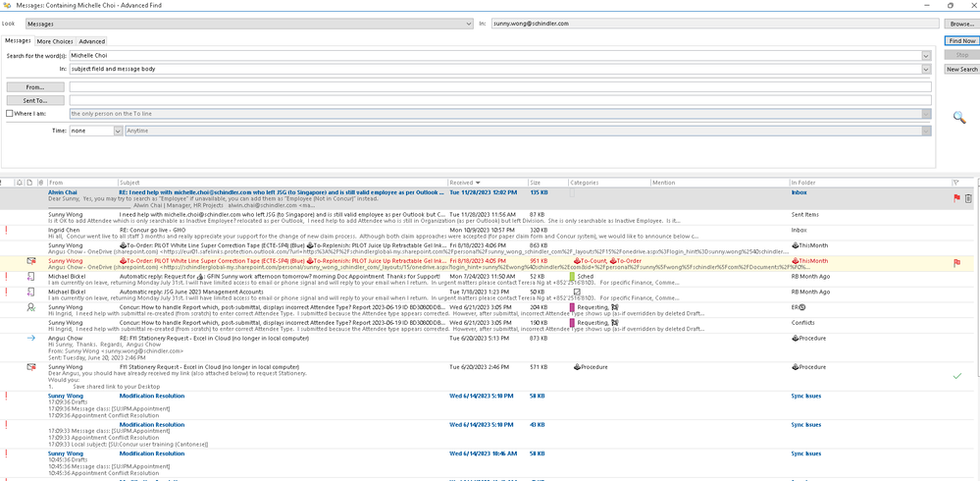Click the category checkbox icon on 50 KB row
Viewport: 980px width, 481px height.
tap(577, 292)
